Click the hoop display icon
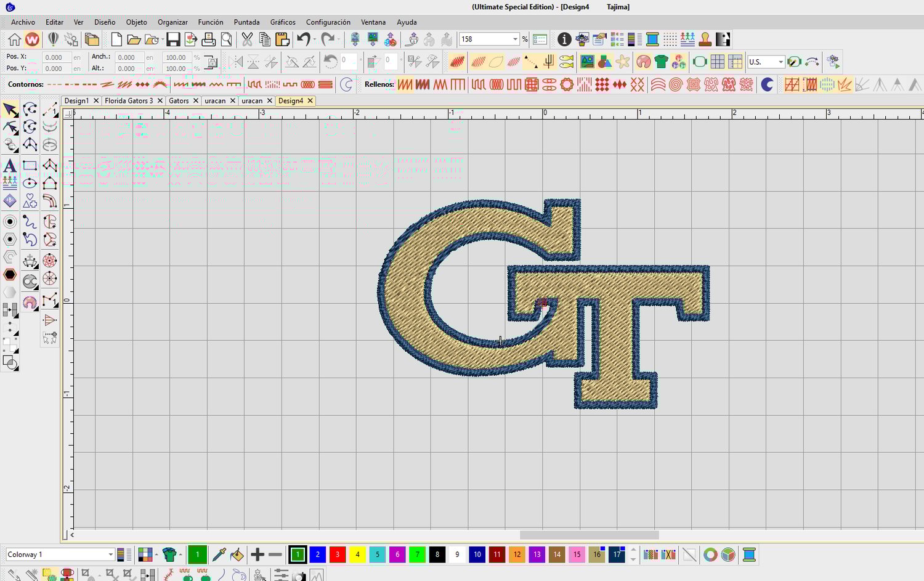The width and height of the screenshot is (924, 581). tap(700, 62)
